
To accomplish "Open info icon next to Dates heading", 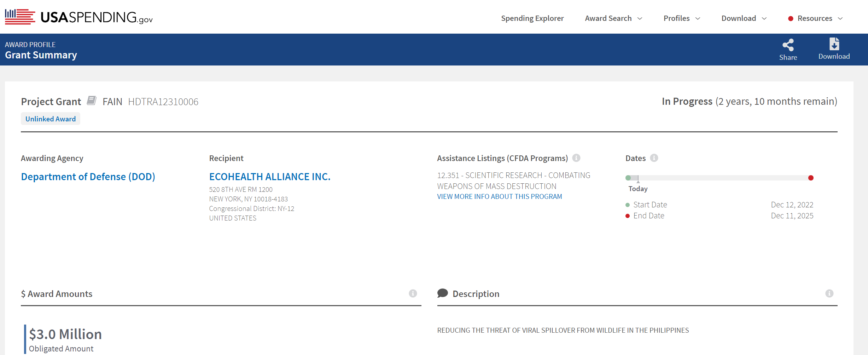I will (x=654, y=158).
